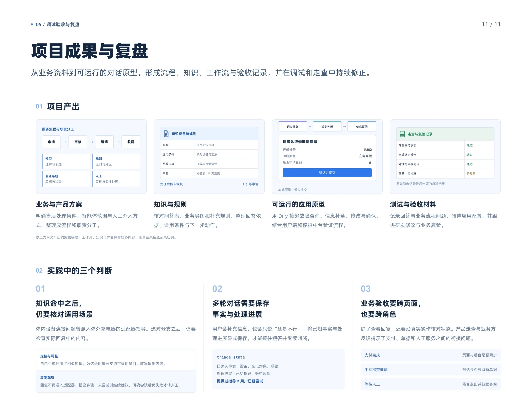Click the R802 device value
The height and width of the screenshot is (420, 532).
pyautogui.click(x=368, y=149)
